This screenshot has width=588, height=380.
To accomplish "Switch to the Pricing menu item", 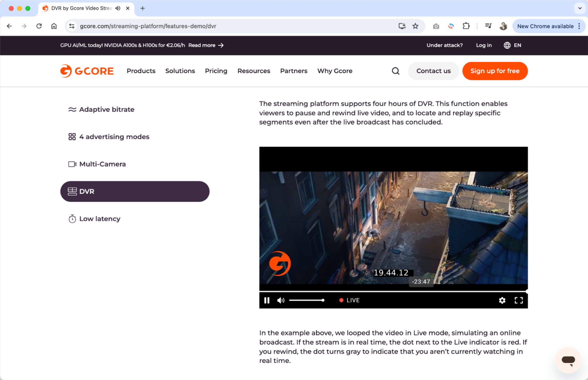I will tap(216, 71).
